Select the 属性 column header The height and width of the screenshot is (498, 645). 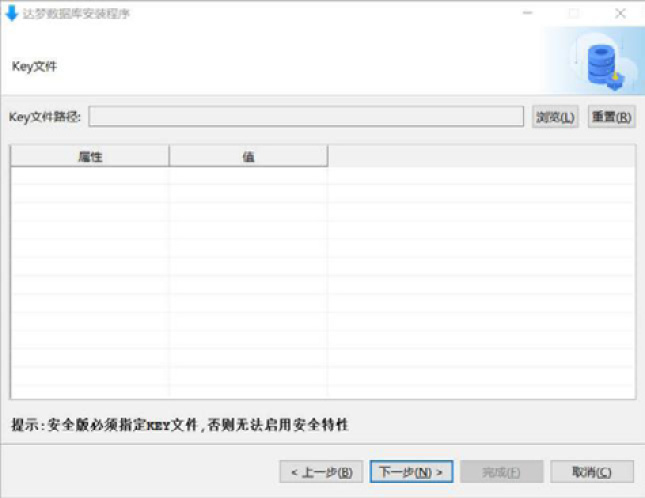tap(90, 156)
